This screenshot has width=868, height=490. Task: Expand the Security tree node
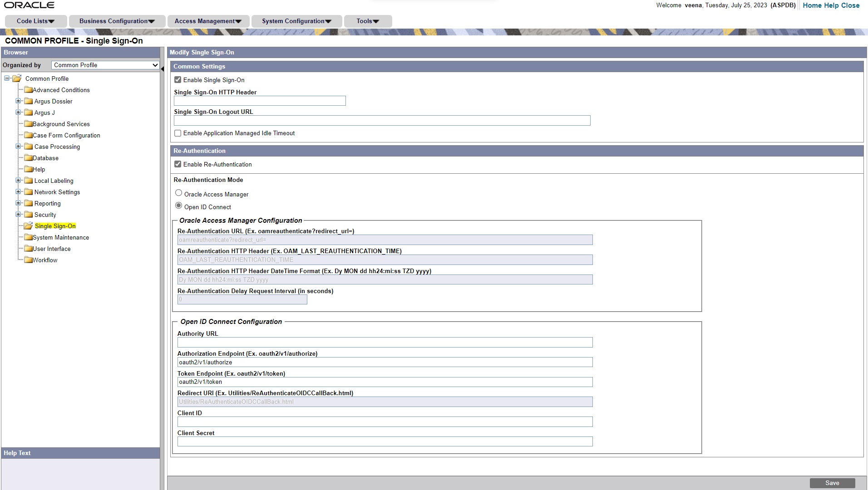click(18, 214)
